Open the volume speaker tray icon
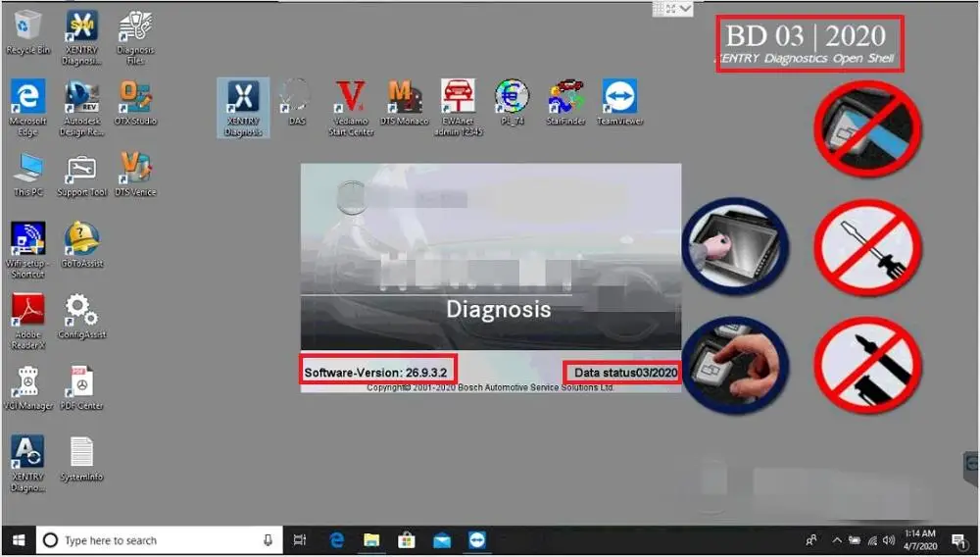This screenshot has height=557, width=980. [x=888, y=540]
